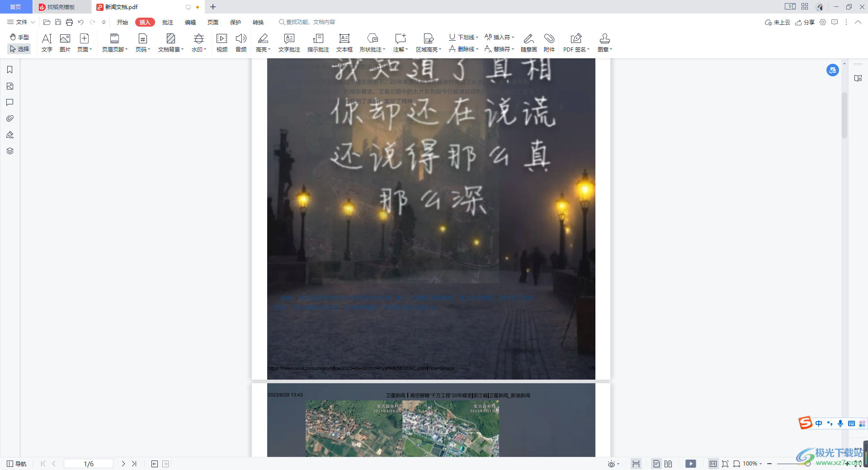
Task: Open the 形状批注 shape annotation dropdown
Action: point(373,43)
